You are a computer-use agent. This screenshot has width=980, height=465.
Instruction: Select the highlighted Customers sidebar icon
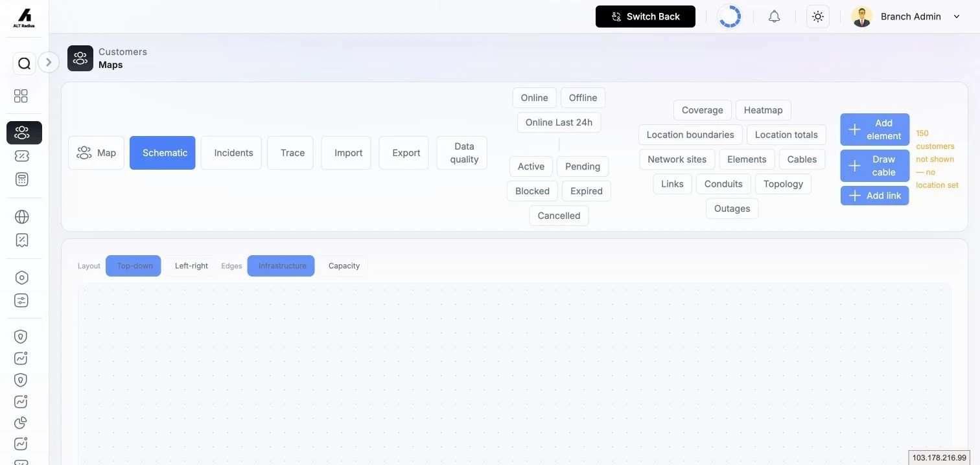24,133
